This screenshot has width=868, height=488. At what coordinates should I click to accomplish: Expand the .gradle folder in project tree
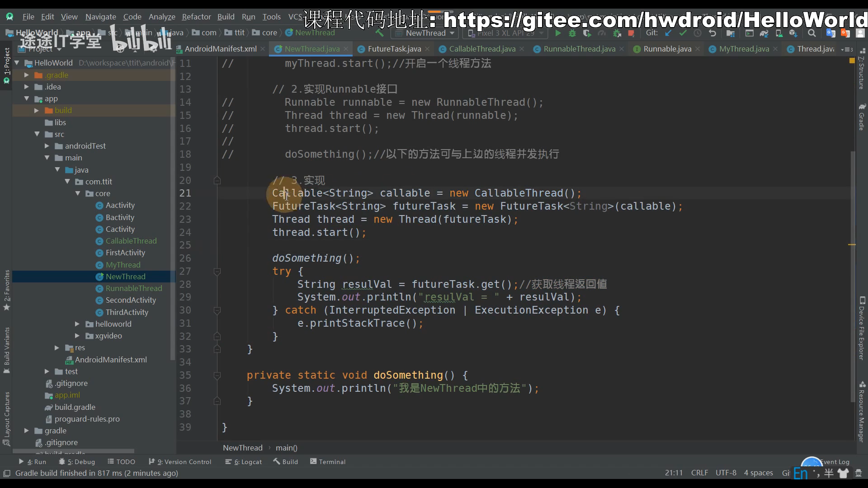tap(26, 75)
